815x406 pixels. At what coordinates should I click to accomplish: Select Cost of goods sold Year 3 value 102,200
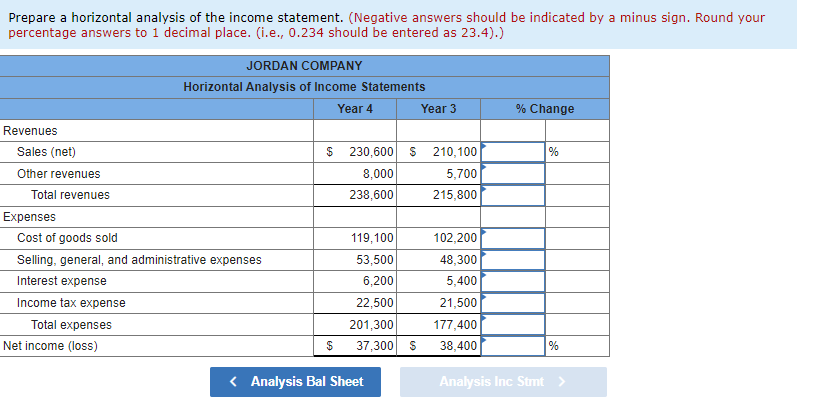[455, 239]
